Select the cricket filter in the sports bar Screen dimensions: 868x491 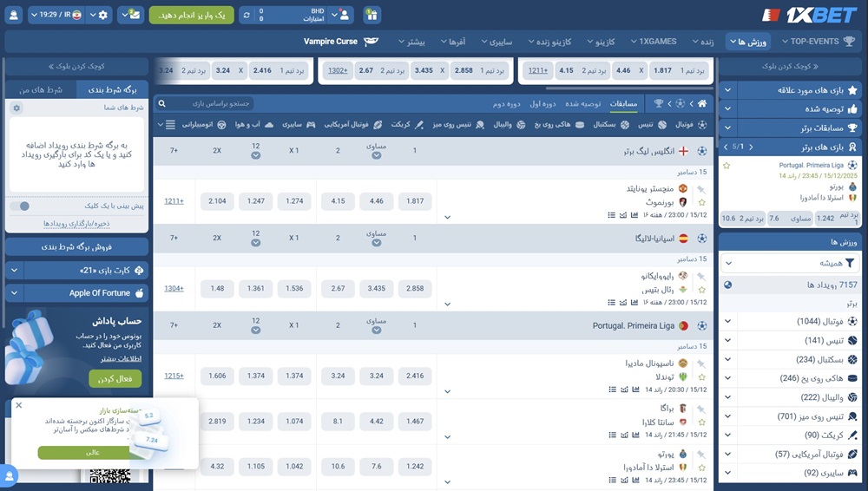pyautogui.click(x=407, y=125)
